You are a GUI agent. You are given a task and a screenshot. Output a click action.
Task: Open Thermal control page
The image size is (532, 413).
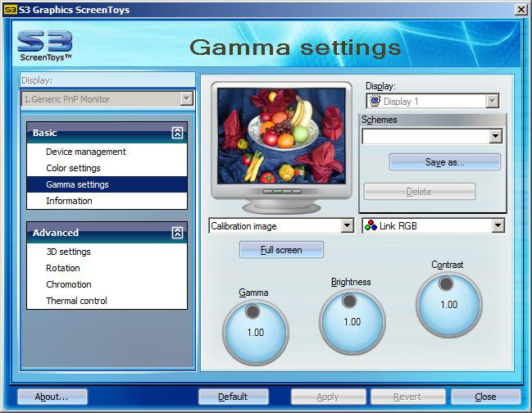point(76,301)
